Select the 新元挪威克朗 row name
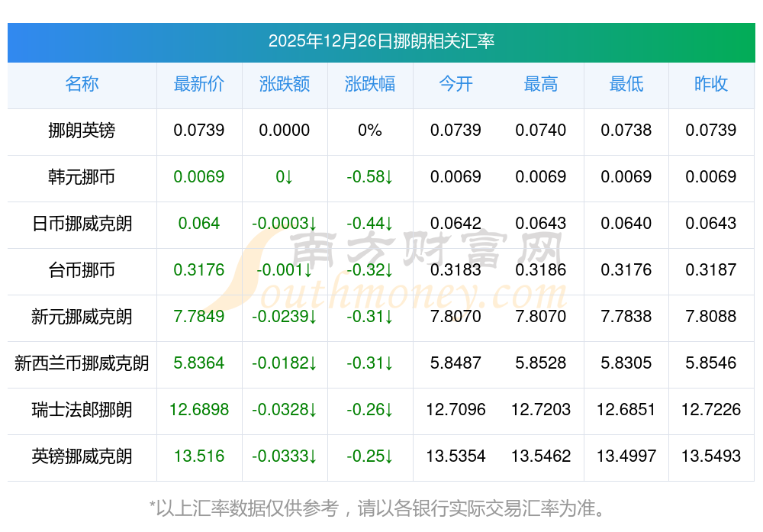 click(82, 317)
